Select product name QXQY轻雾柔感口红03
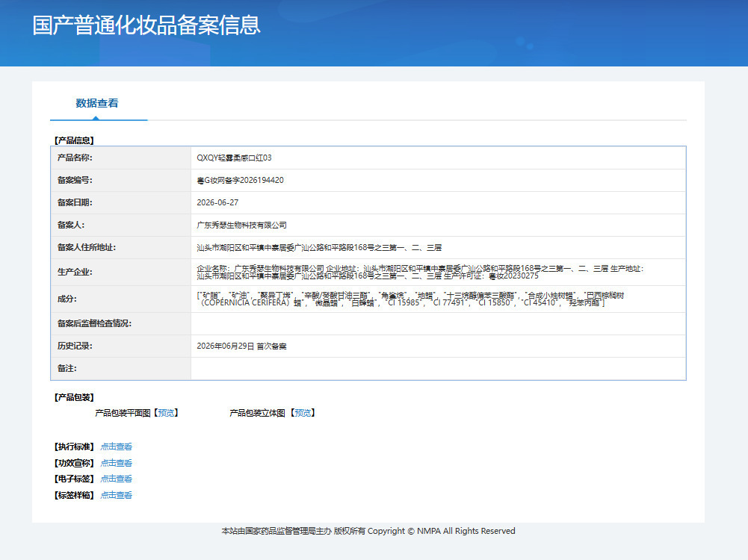Screen dimensions: 748x560 pyautogui.click(x=234, y=158)
